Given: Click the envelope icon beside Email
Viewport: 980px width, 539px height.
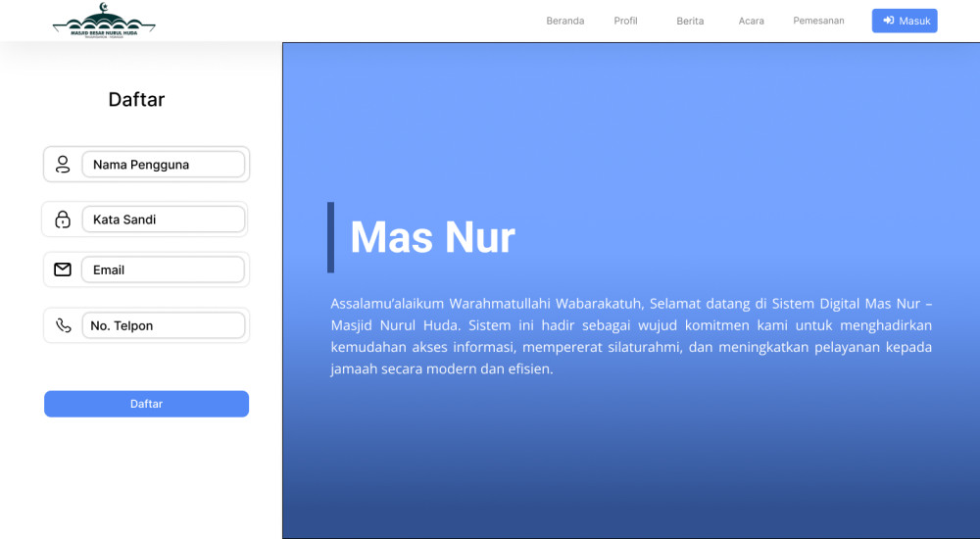Looking at the screenshot, I should pyautogui.click(x=63, y=269).
